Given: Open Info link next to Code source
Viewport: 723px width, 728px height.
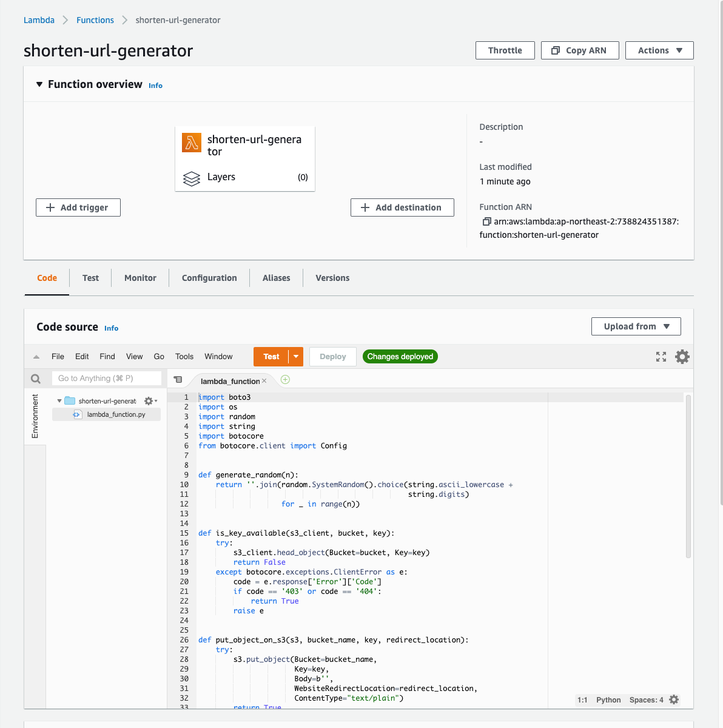Looking at the screenshot, I should [x=111, y=328].
